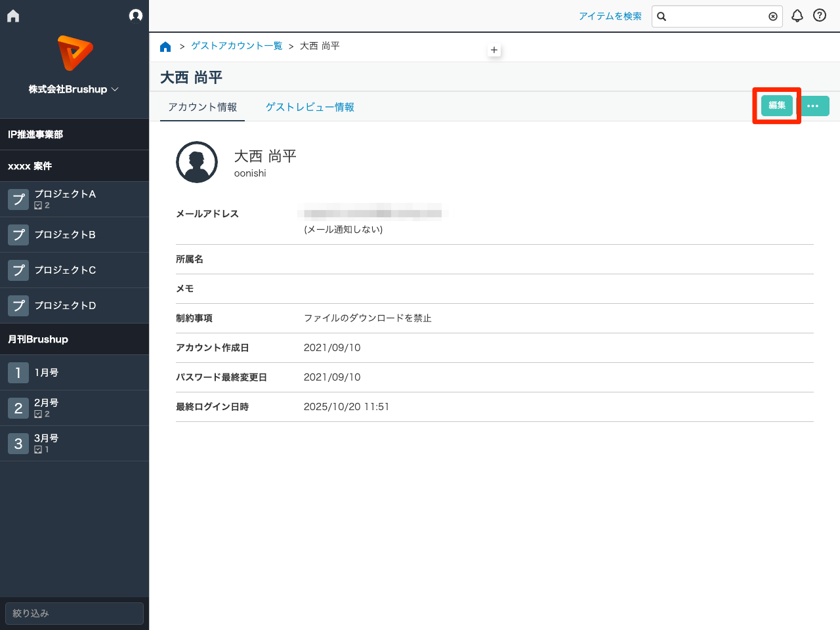Screen dimensions: 840x630
Task: Open the user profile avatar icon
Action: click(136, 15)
